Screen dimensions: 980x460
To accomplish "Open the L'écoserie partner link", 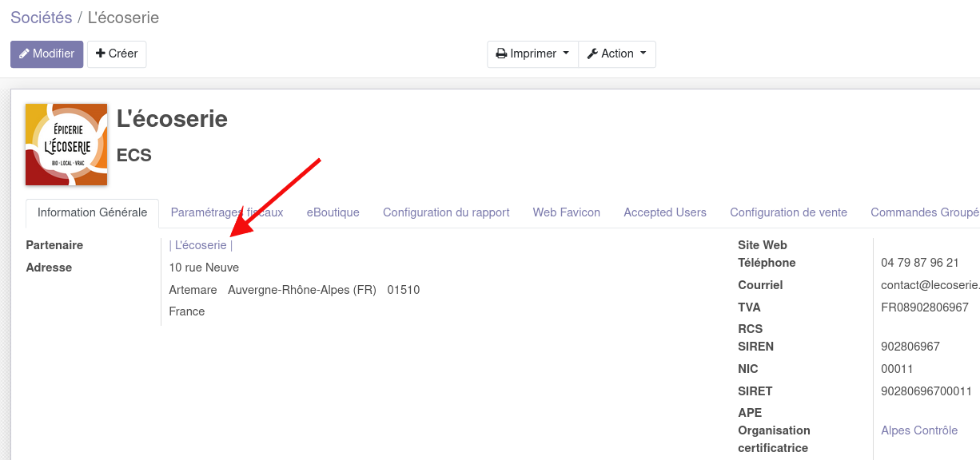I will pos(201,245).
